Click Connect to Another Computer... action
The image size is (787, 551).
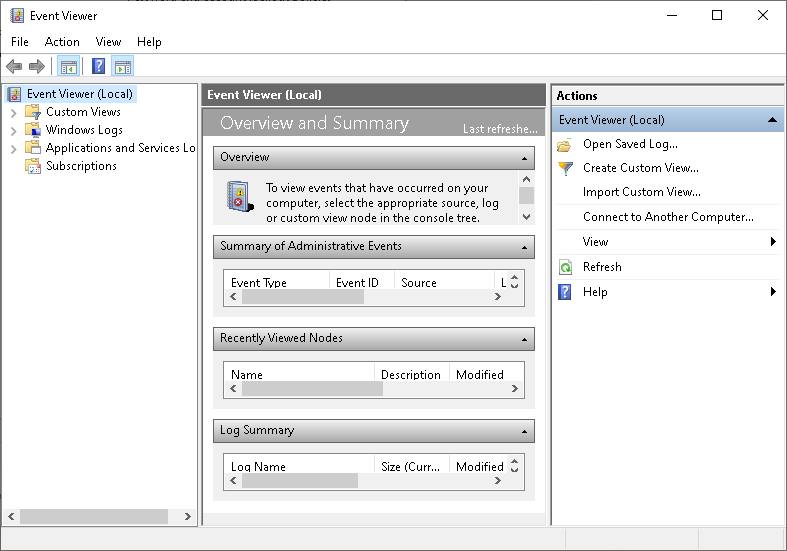click(x=668, y=217)
